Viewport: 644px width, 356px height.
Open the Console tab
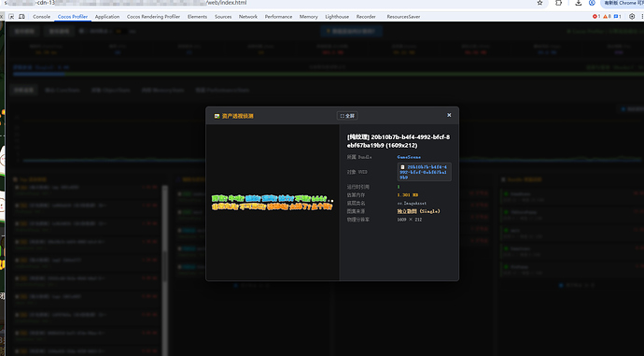point(41,17)
